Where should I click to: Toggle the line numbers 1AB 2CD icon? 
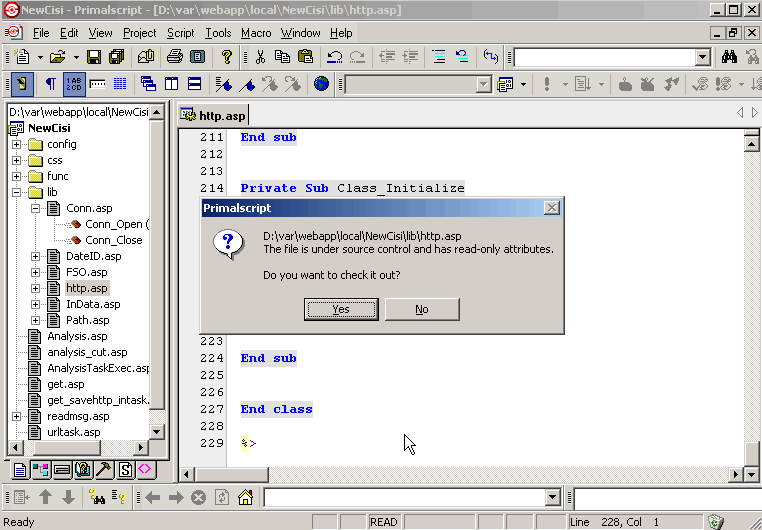[74, 84]
